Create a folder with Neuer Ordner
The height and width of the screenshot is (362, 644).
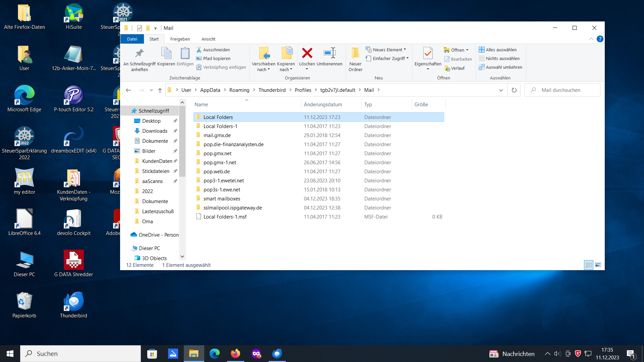point(356,60)
